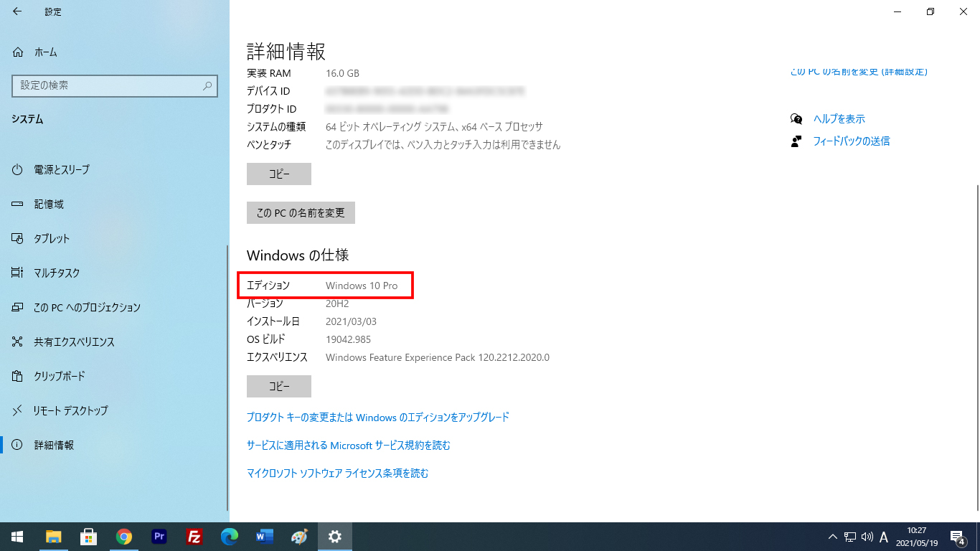The width and height of the screenshot is (980, 551).
Task: Click the multitasking icon beside マルチタスク
Action: (x=18, y=273)
